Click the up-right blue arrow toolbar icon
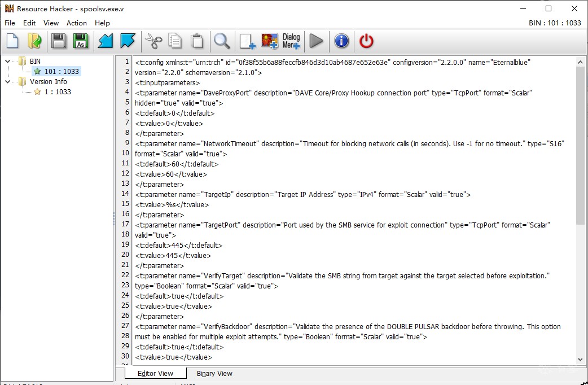 pos(128,41)
